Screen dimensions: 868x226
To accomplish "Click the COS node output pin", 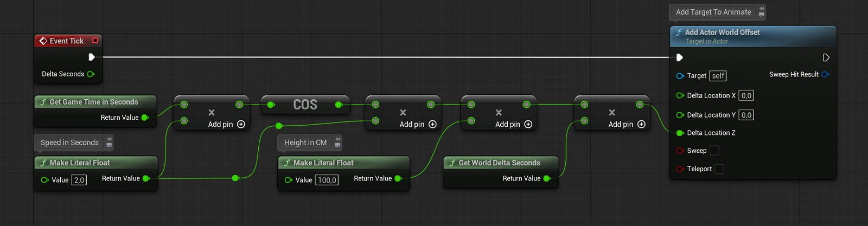I will point(339,105).
